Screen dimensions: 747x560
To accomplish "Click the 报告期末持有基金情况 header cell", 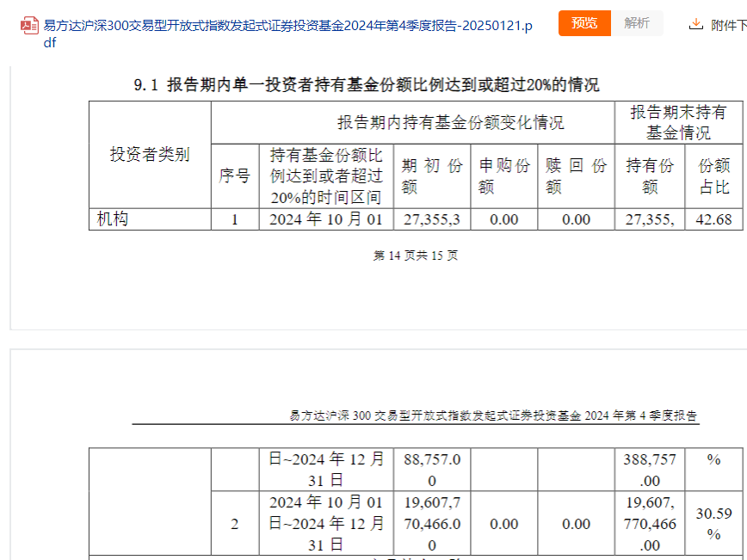I will tap(678, 123).
